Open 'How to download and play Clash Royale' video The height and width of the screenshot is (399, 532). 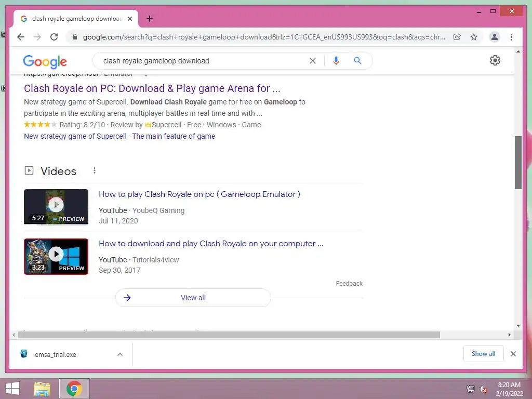click(x=211, y=244)
